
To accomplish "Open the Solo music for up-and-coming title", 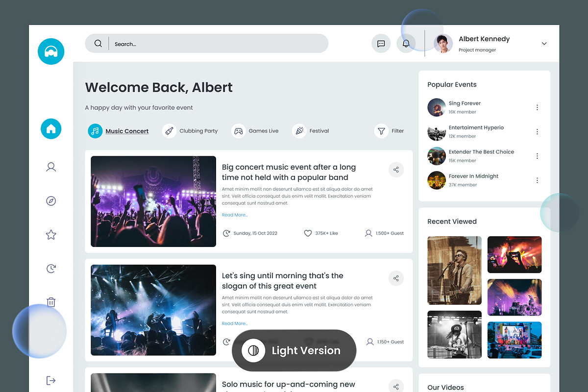I will click(289, 386).
